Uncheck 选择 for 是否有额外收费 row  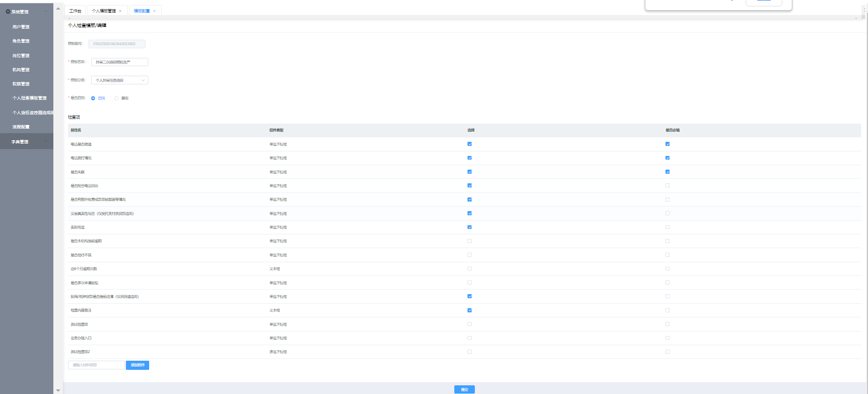(469, 199)
